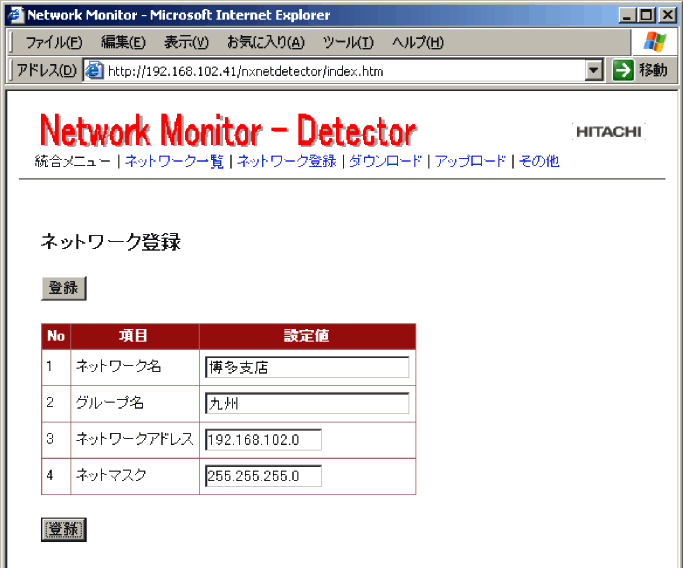Click the Network Monitor - Detector title
The image size is (683, 568).
coord(228,131)
